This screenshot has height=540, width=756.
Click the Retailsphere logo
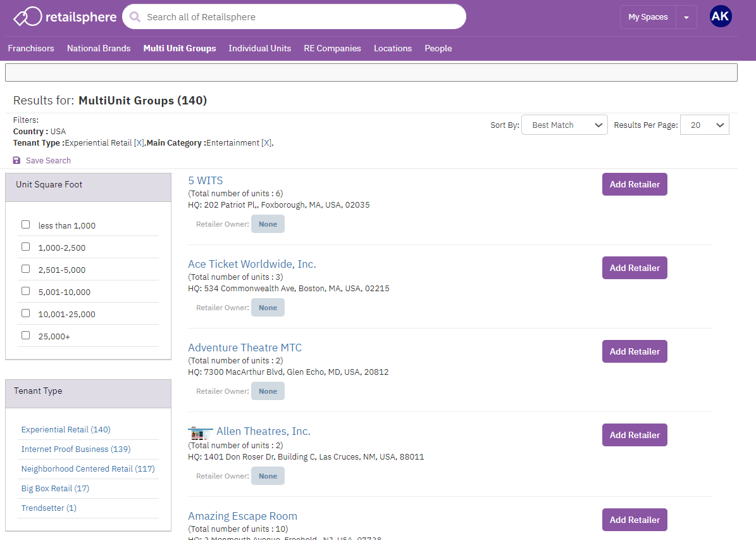(65, 17)
